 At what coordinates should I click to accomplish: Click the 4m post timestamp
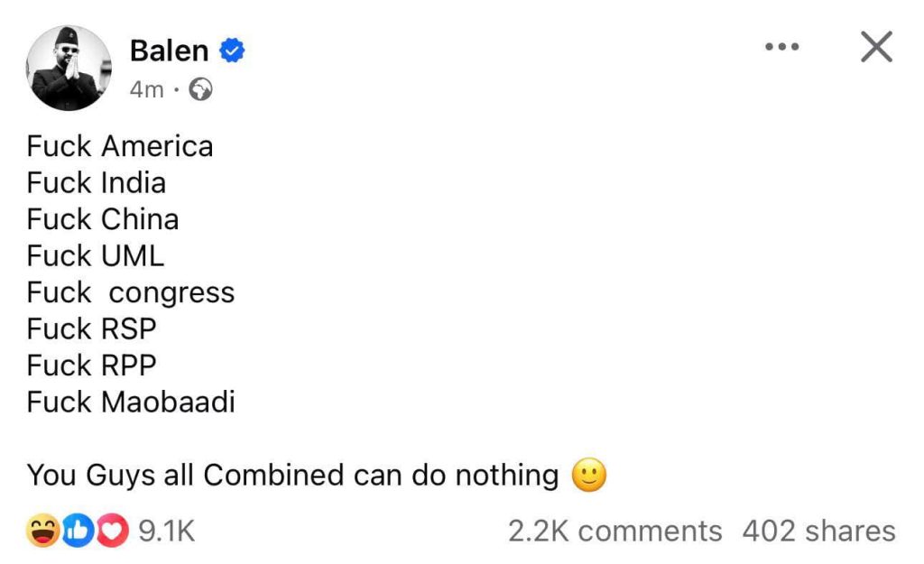point(145,89)
